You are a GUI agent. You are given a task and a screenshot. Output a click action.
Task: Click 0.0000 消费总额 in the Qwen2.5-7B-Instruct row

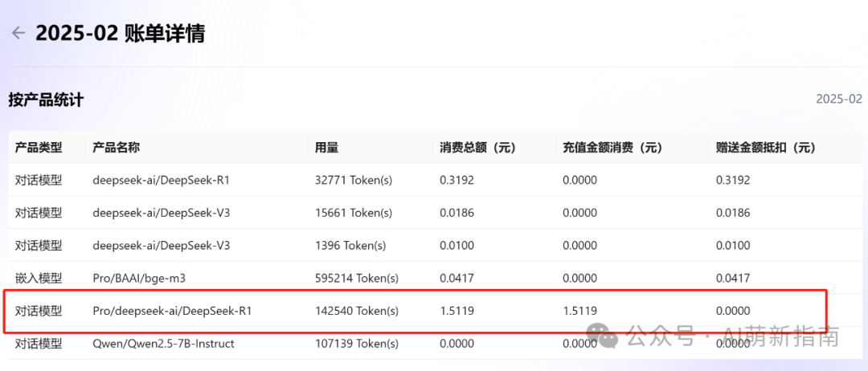pos(457,344)
